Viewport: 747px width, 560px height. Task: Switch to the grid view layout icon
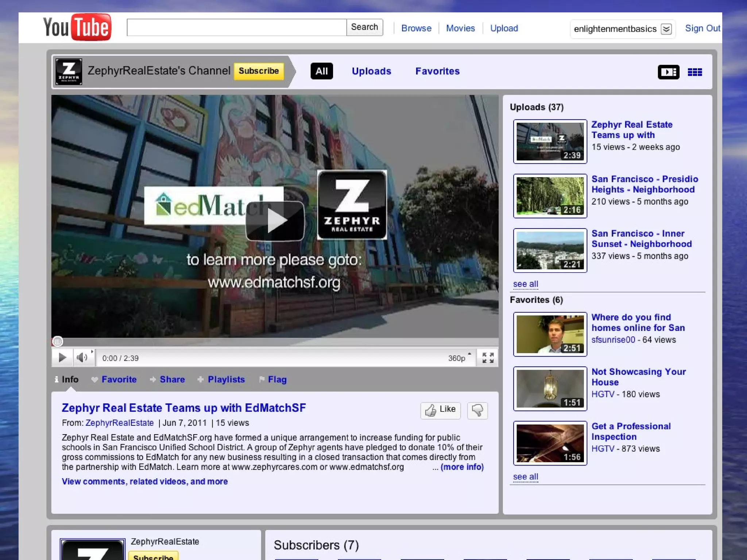(694, 72)
